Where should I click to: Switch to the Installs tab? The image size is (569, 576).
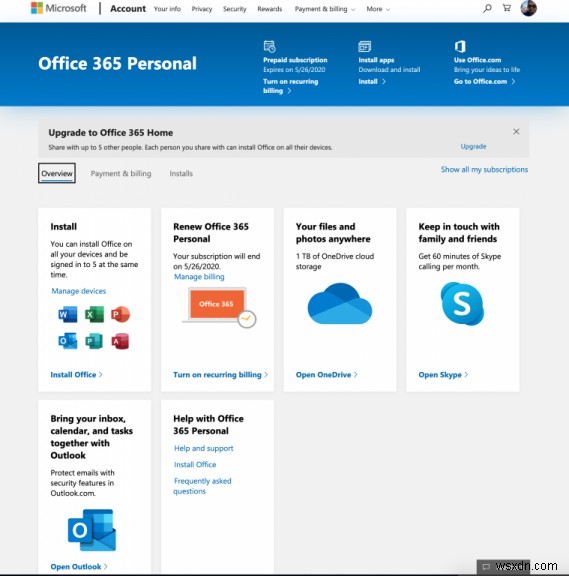tap(181, 173)
